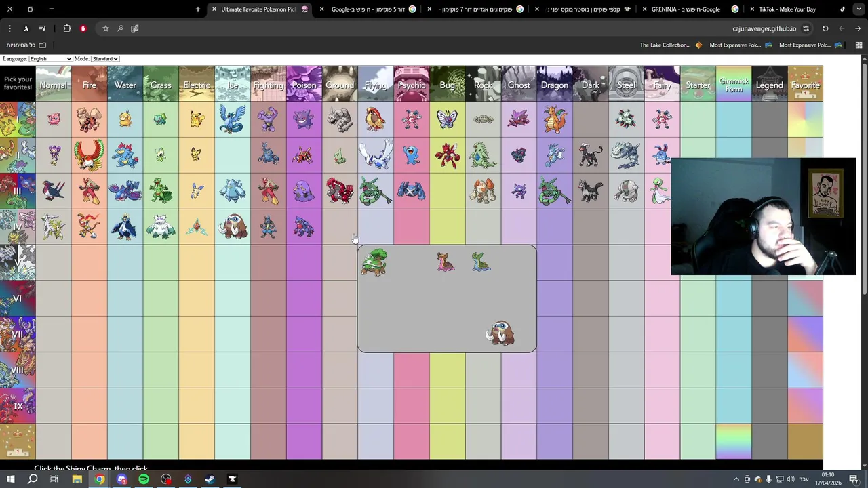Open the all bookmarks folder
This screenshot has height=488, width=868.
click(26, 45)
